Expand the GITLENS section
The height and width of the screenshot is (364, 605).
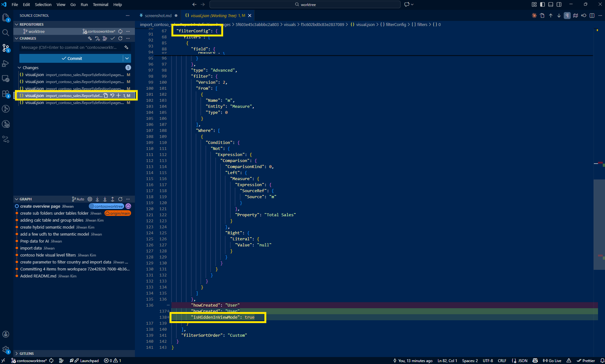[17, 354]
